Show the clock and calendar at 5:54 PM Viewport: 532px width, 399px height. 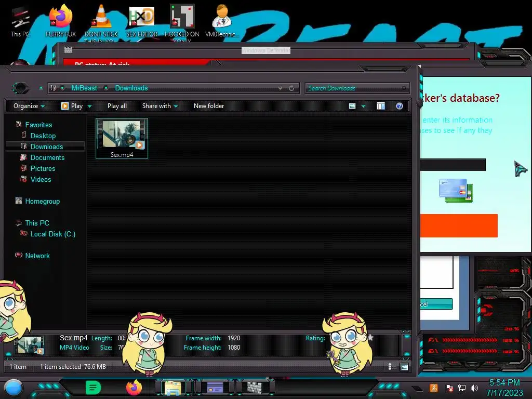(x=504, y=388)
